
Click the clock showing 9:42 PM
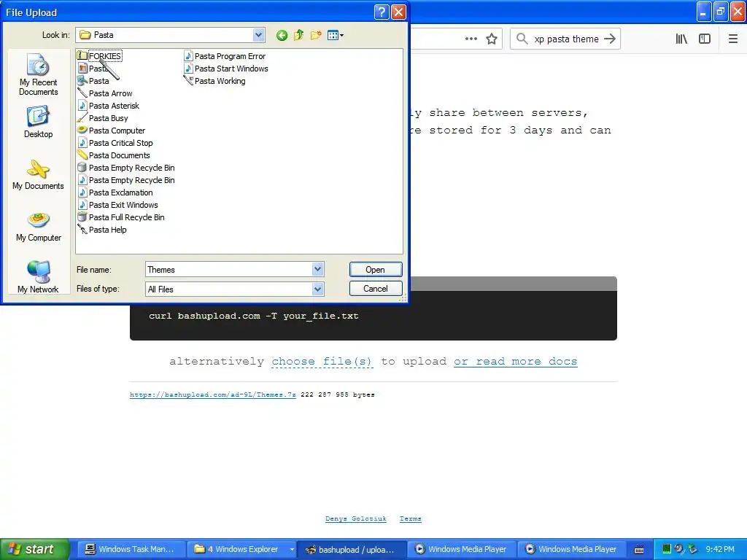click(x=720, y=549)
